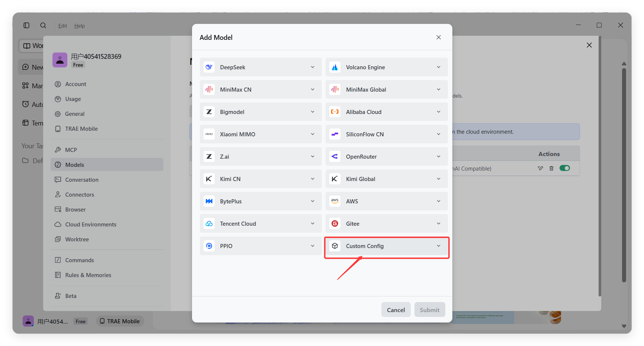The width and height of the screenshot is (644, 346).
Task: Click the Gitee logo icon
Action: pyautogui.click(x=335, y=223)
